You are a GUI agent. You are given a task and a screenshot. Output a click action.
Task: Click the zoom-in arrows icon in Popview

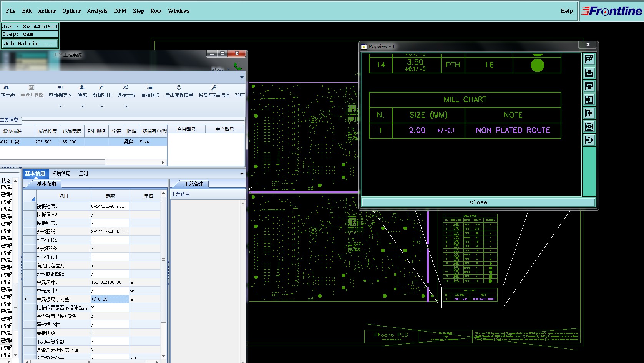(x=589, y=127)
